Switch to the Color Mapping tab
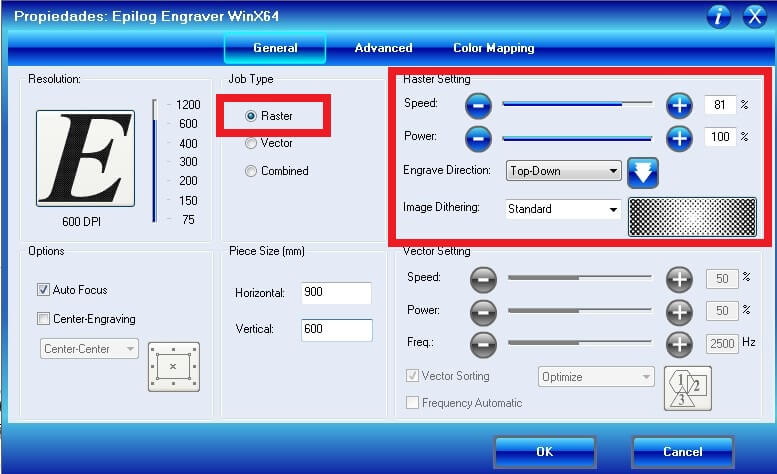The image size is (777, 474). pyautogui.click(x=494, y=48)
